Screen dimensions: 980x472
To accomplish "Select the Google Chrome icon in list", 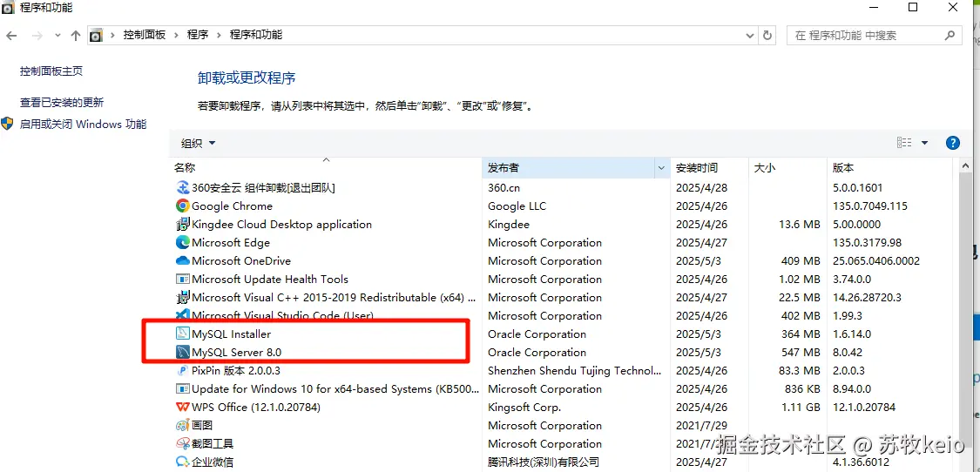I will click(x=183, y=206).
